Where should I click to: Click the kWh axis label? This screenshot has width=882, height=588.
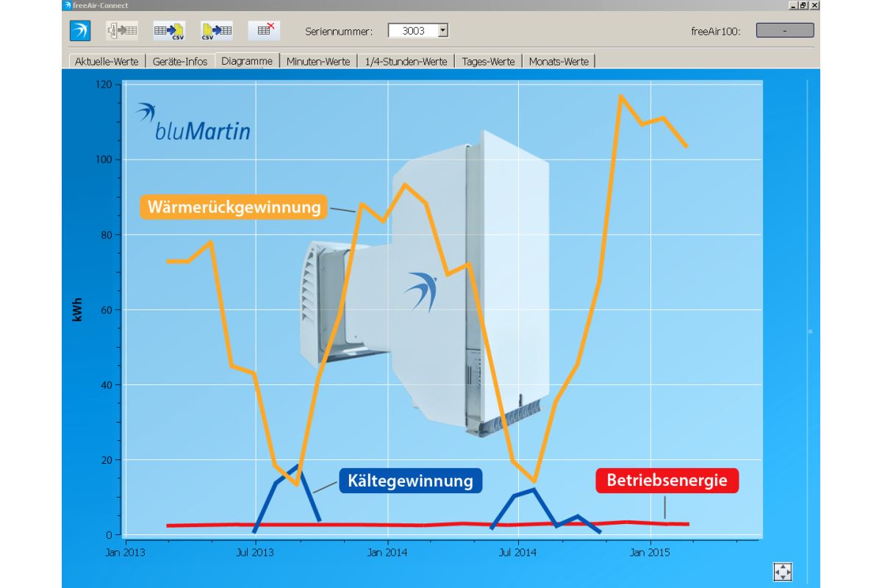pos(78,310)
